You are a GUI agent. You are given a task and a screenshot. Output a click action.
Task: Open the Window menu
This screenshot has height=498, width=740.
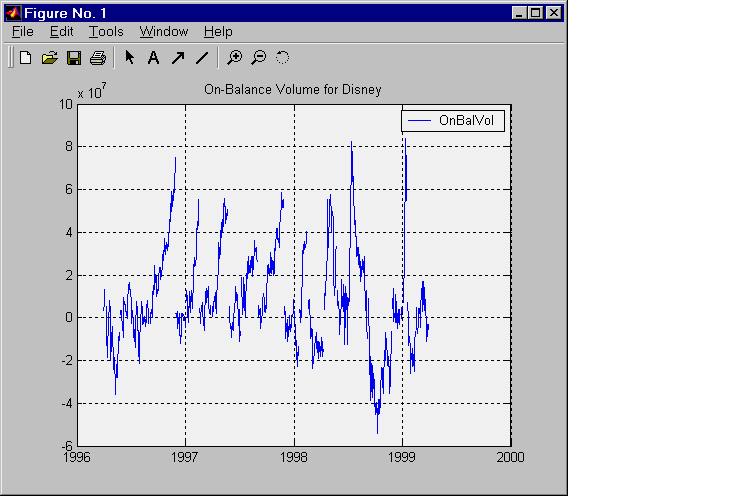(x=164, y=32)
